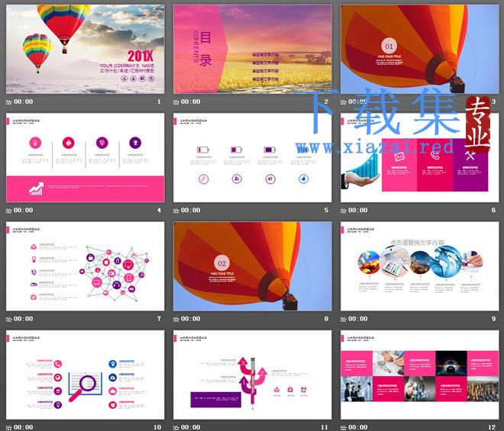The width and height of the screenshot is (504, 431).
Task: Click slide number label 11
Action: pyautogui.click(x=325, y=427)
